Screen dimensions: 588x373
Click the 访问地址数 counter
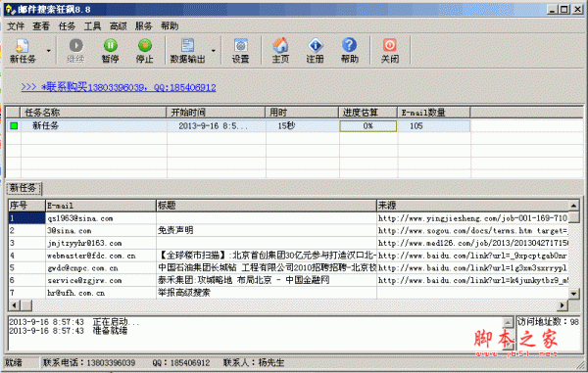548,322
